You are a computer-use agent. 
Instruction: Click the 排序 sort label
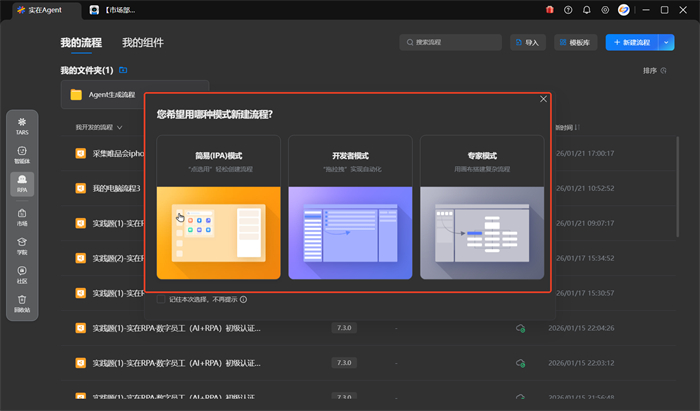[650, 71]
